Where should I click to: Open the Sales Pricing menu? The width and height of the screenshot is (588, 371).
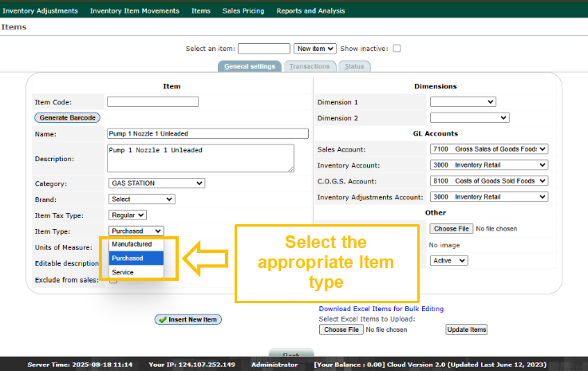point(243,11)
